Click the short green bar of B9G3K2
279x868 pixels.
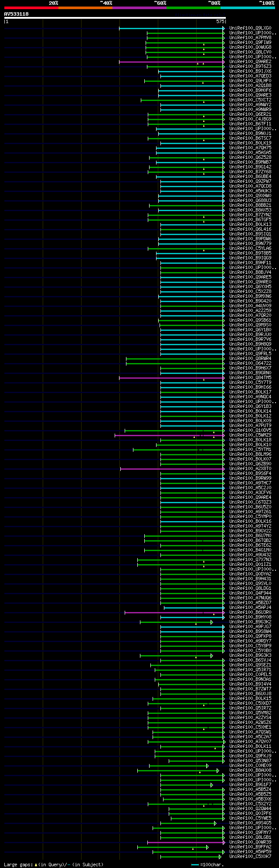pos(176,622)
